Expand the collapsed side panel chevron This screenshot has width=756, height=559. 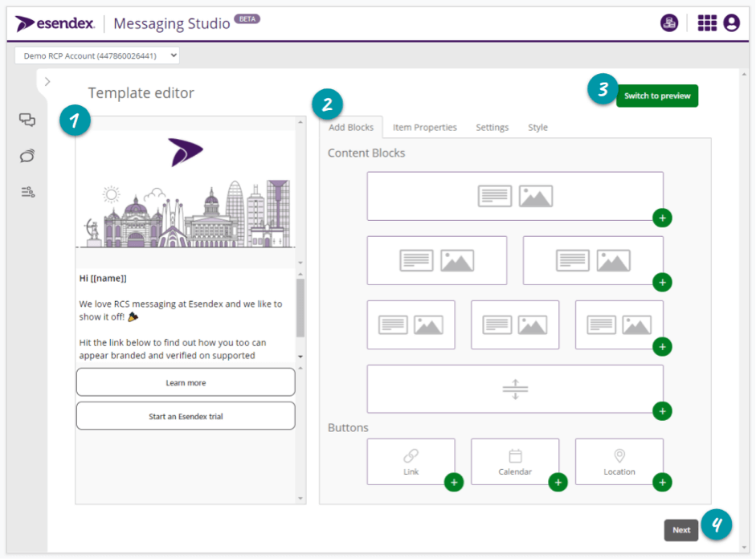47,81
